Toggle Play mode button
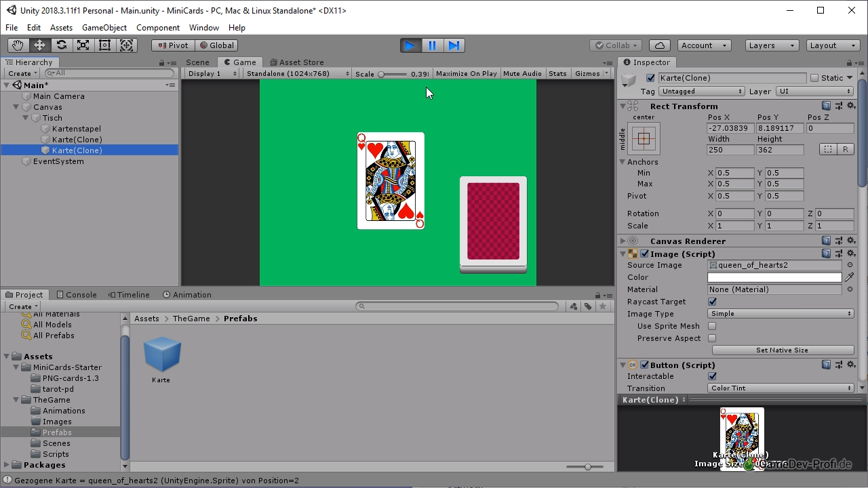The image size is (868, 488). (x=410, y=45)
